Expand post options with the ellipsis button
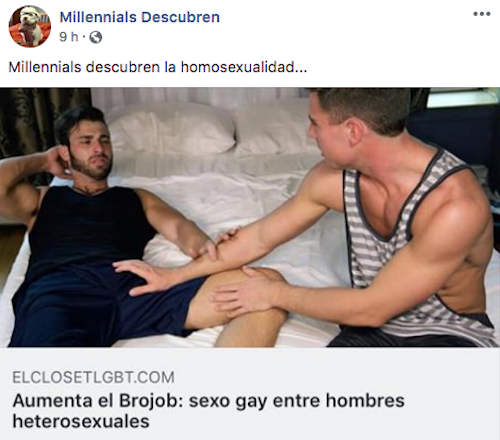The width and height of the screenshot is (500, 440). (x=482, y=14)
